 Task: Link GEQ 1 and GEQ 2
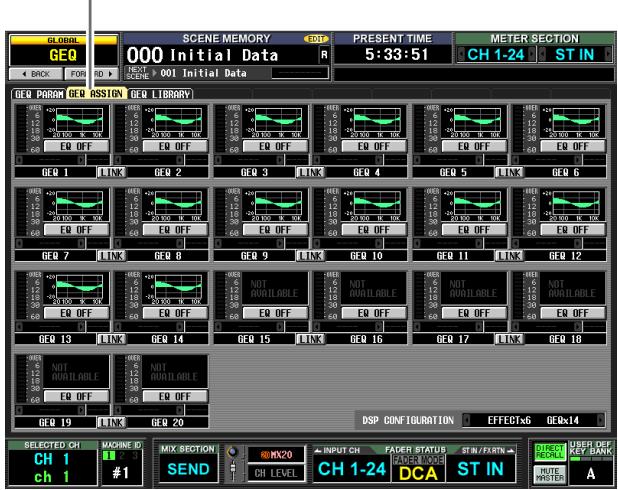tap(112, 172)
